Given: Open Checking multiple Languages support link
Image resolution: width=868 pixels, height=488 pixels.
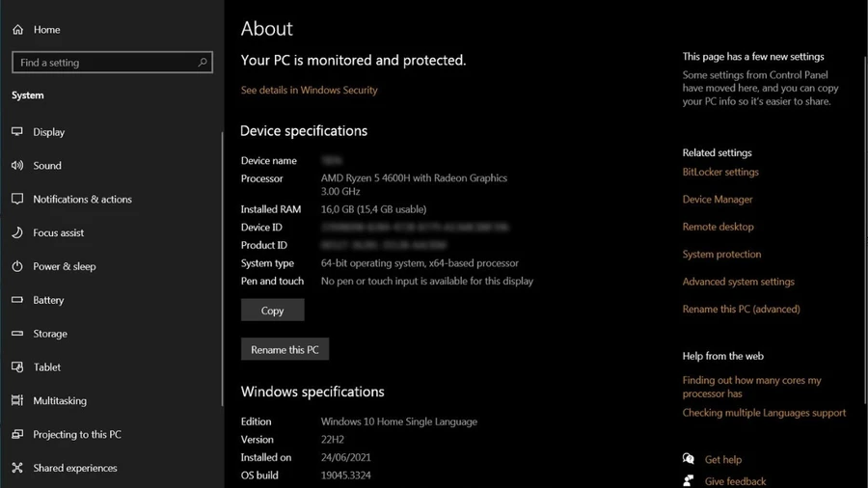Looking at the screenshot, I should pyautogui.click(x=764, y=413).
